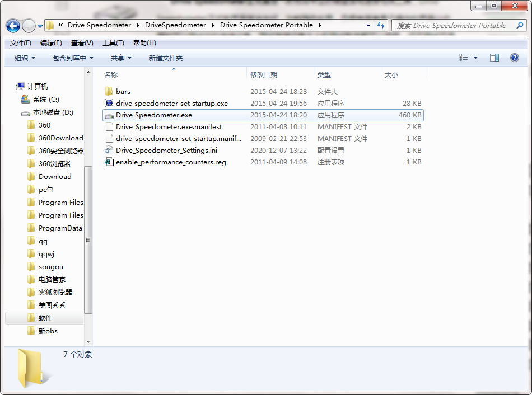This screenshot has height=395, width=532.
Task: Click the folder icon in address bar
Action: tap(50, 25)
